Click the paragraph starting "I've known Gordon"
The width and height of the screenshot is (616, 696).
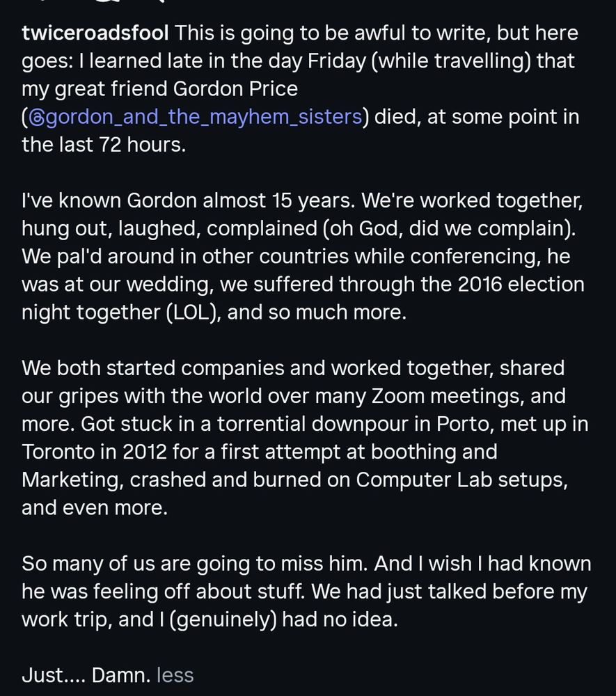303,256
